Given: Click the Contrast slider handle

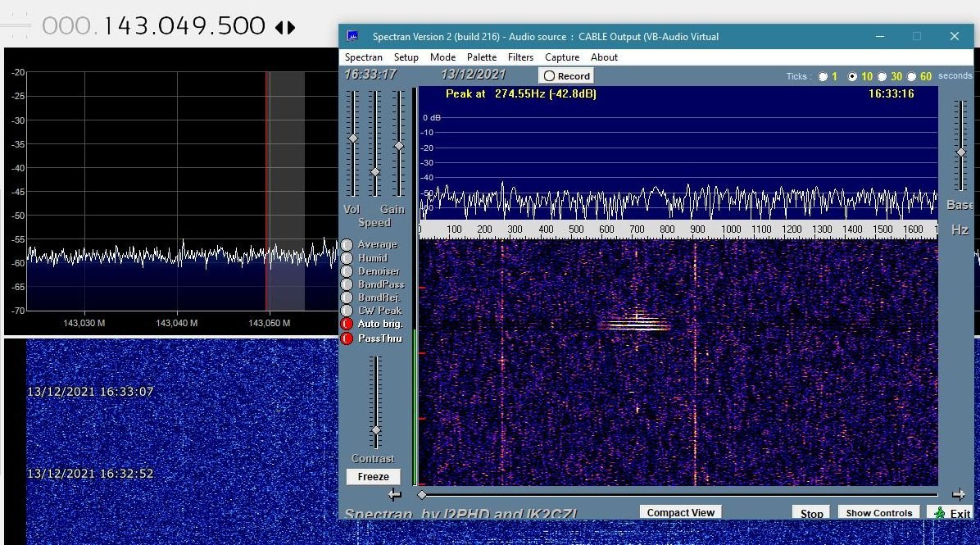Looking at the screenshot, I should [x=376, y=431].
